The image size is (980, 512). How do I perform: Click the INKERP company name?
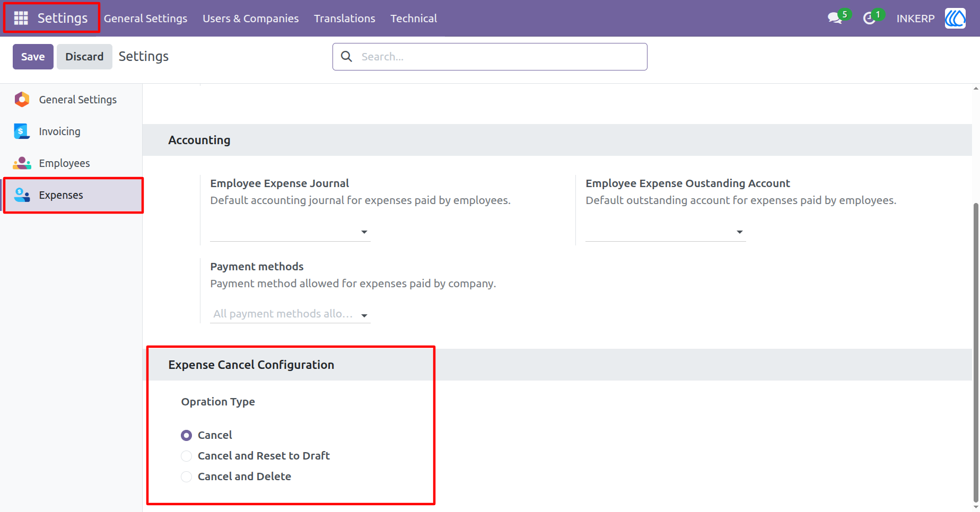click(x=915, y=19)
